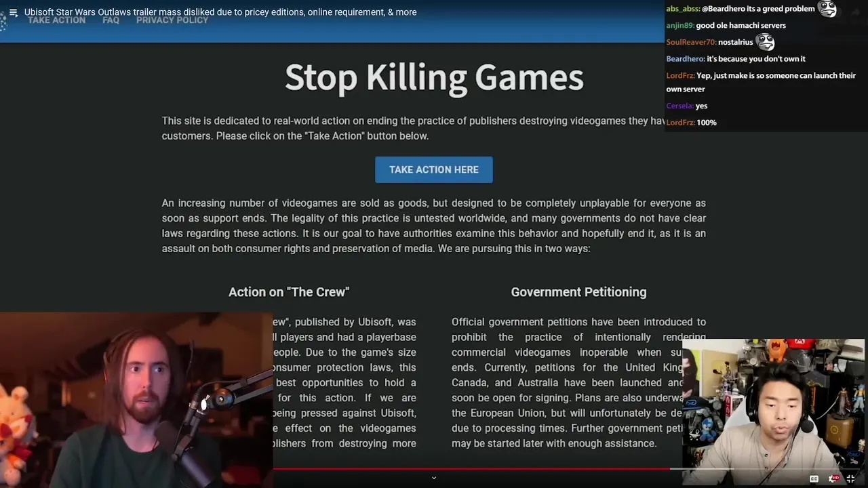Click the Stop Killing Games heading

point(434,77)
